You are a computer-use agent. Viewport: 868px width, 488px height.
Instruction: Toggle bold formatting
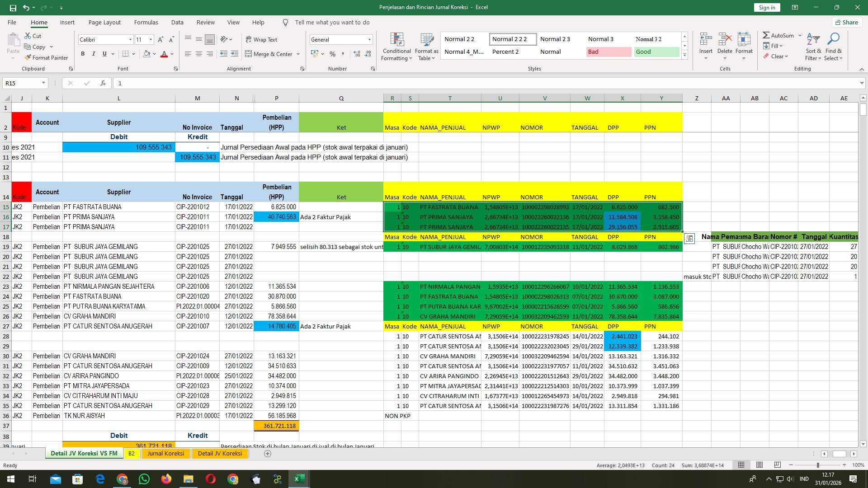(x=83, y=54)
